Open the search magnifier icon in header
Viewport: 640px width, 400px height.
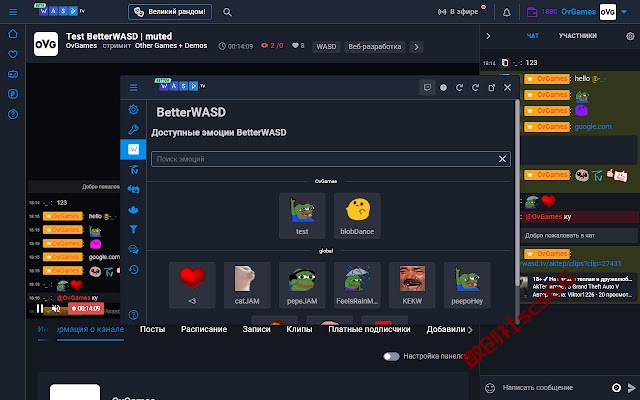click(x=227, y=12)
